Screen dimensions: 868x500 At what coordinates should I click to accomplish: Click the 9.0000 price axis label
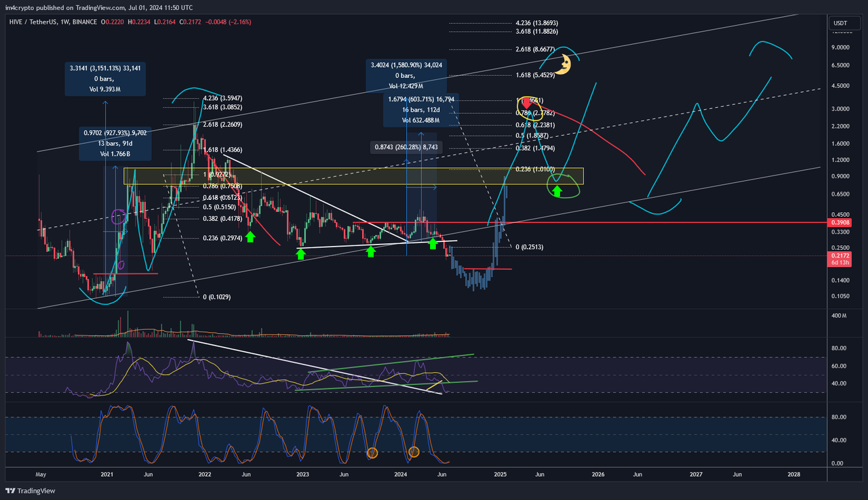point(842,48)
